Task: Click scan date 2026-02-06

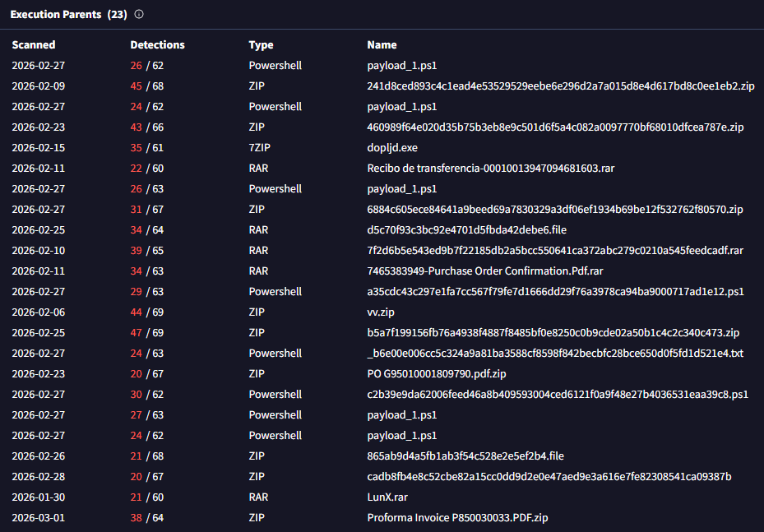Action: 38,312
